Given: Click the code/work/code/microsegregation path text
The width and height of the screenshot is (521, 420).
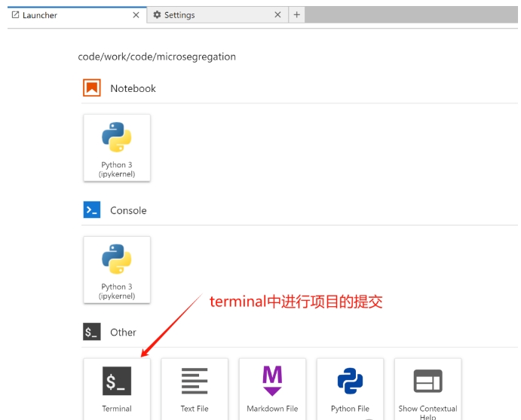Looking at the screenshot, I should tap(157, 57).
